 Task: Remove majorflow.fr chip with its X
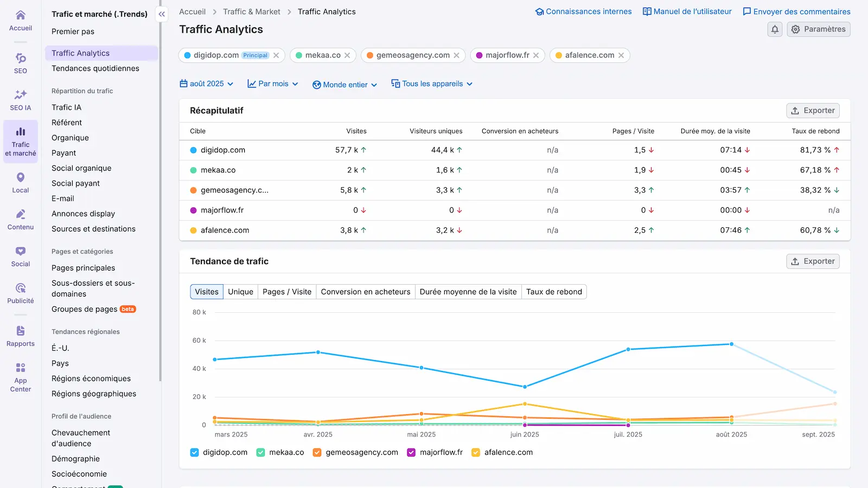536,55
